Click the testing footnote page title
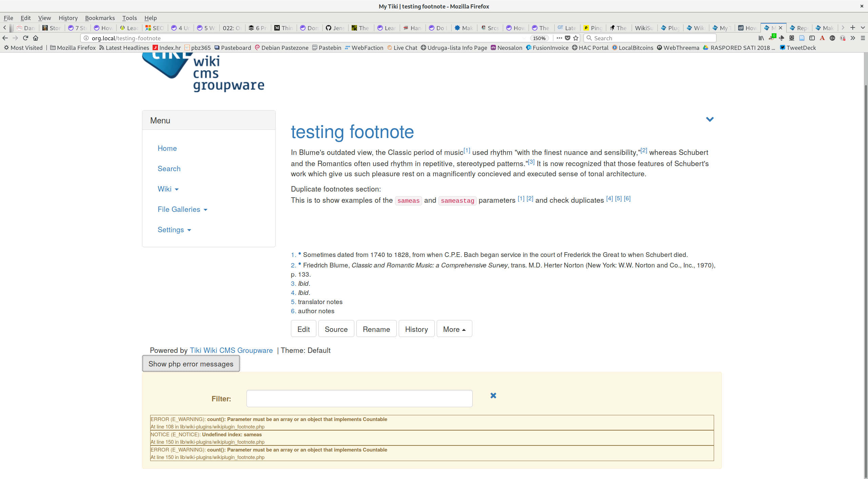 click(x=352, y=132)
